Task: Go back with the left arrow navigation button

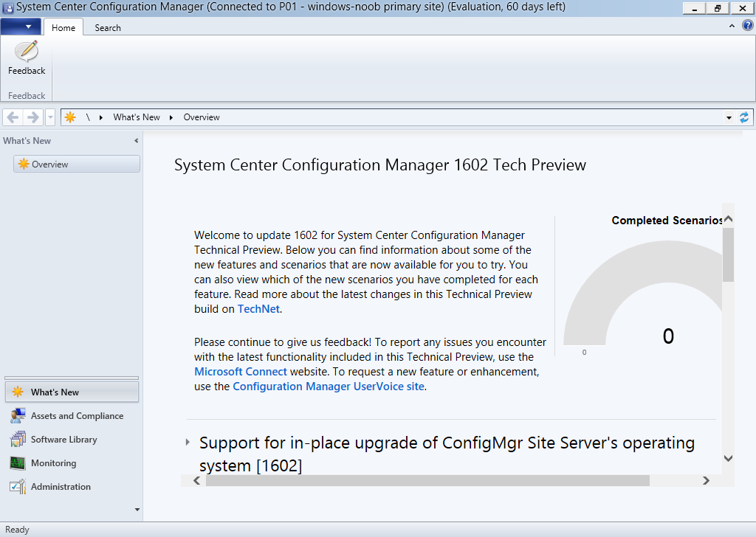Action: click(13, 117)
